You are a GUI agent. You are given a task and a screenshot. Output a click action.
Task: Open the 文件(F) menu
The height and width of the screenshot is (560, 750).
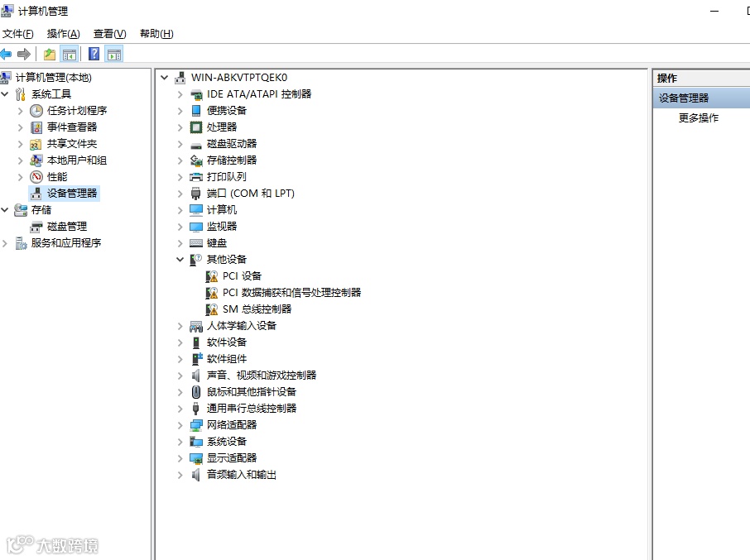18,33
